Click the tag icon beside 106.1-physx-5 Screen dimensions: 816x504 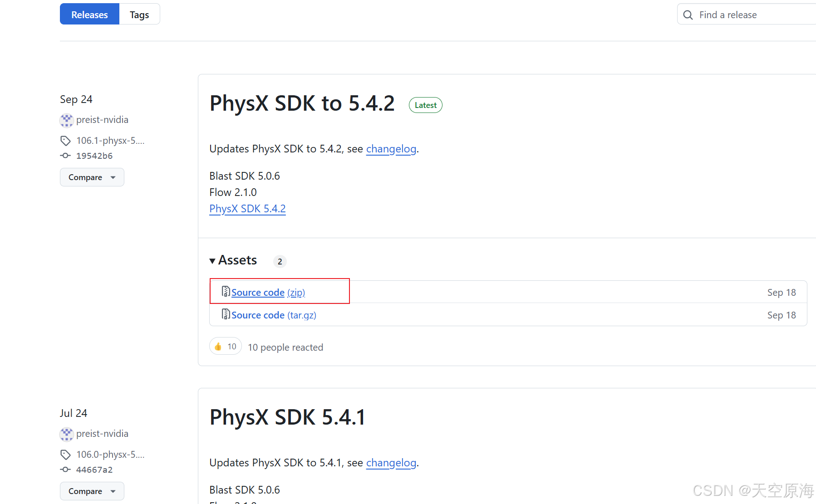click(x=65, y=141)
